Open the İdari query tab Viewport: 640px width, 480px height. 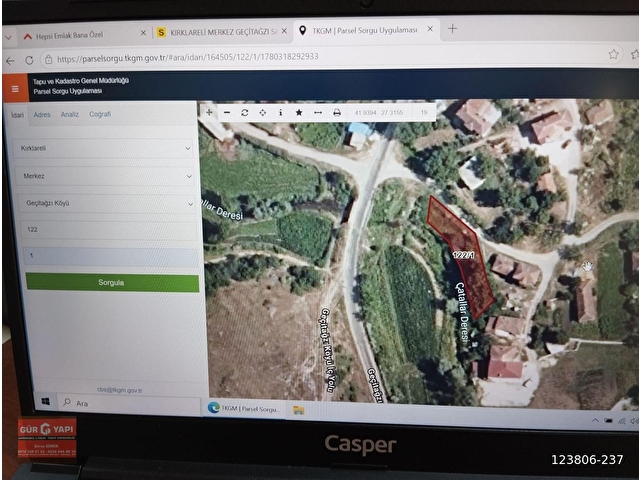[17, 115]
